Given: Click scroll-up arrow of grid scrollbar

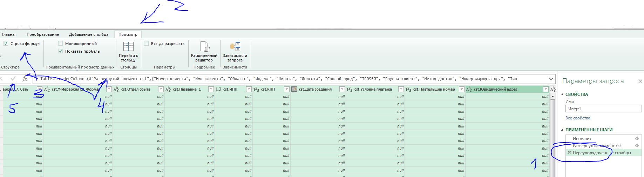Looking at the screenshot, I should [553, 96].
